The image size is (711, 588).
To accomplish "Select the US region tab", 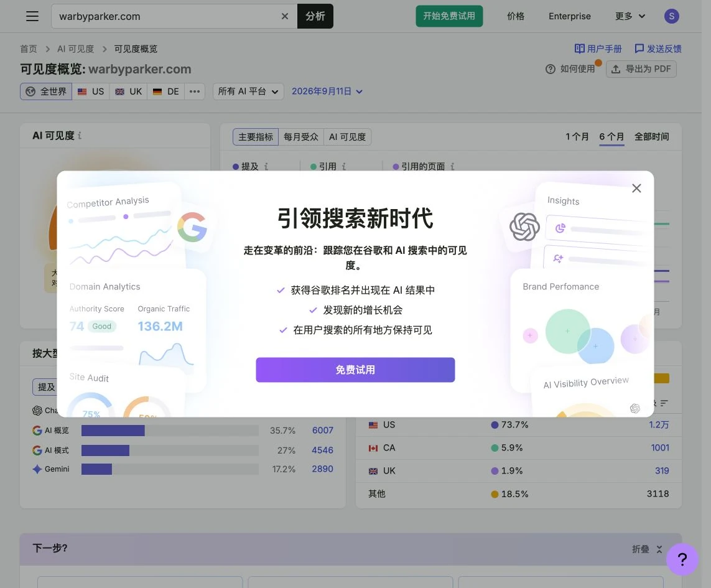I will pos(91,91).
